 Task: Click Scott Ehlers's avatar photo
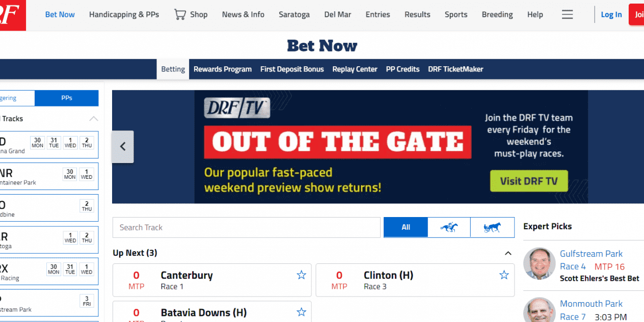(540, 263)
